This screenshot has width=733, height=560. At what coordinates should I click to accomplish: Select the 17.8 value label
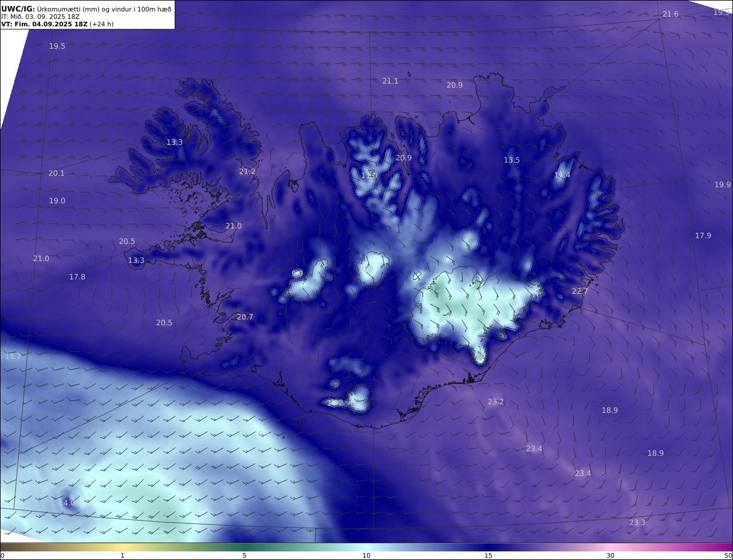pyautogui.click(x=77, y=277)
